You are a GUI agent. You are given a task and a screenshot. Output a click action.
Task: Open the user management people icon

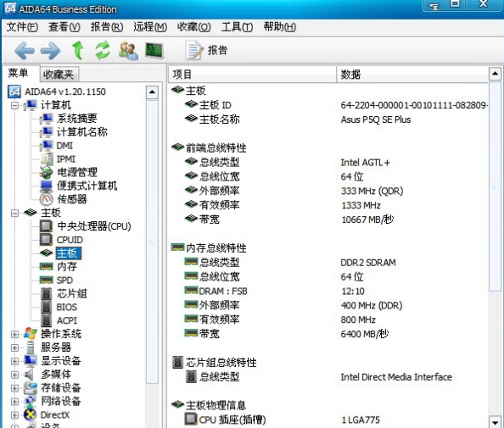[128, 51]
